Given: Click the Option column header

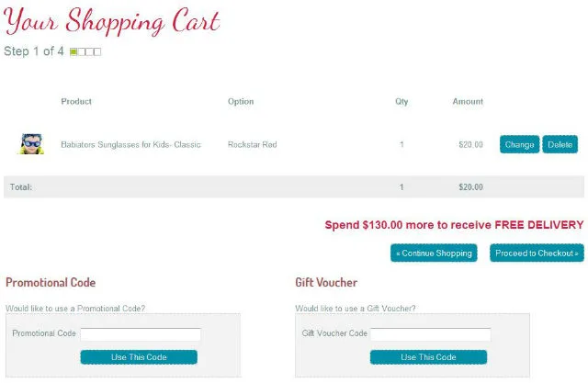Looking at the screenshot, I should (x=241, y=102).
